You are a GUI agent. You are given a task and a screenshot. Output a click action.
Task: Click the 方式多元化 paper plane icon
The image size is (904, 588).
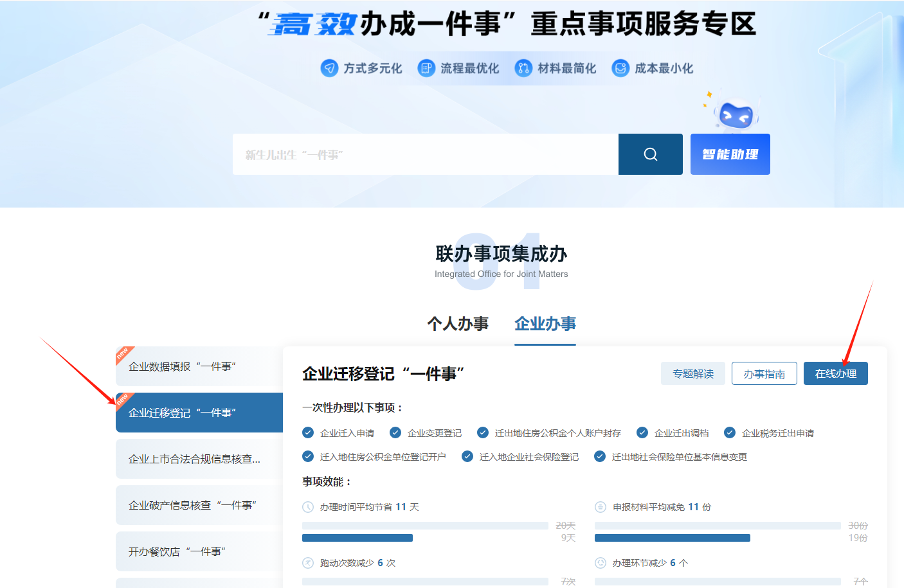click(x=329, y=68)
